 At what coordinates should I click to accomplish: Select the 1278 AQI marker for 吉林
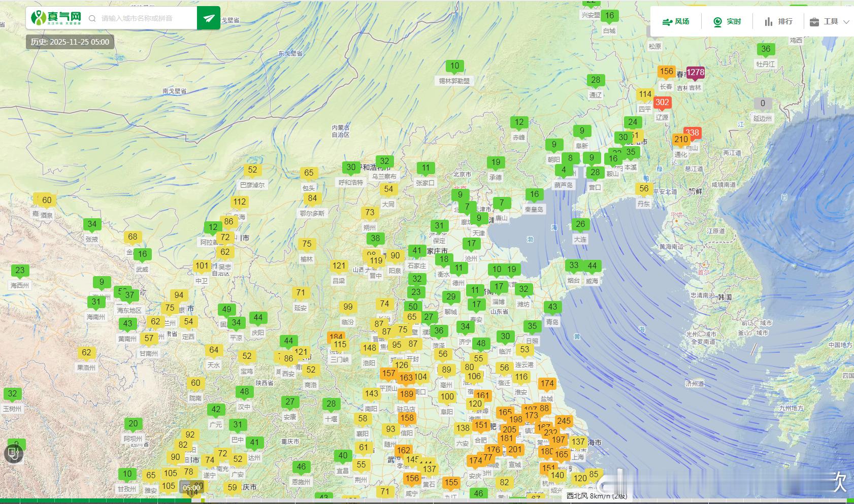coord(695,73)
